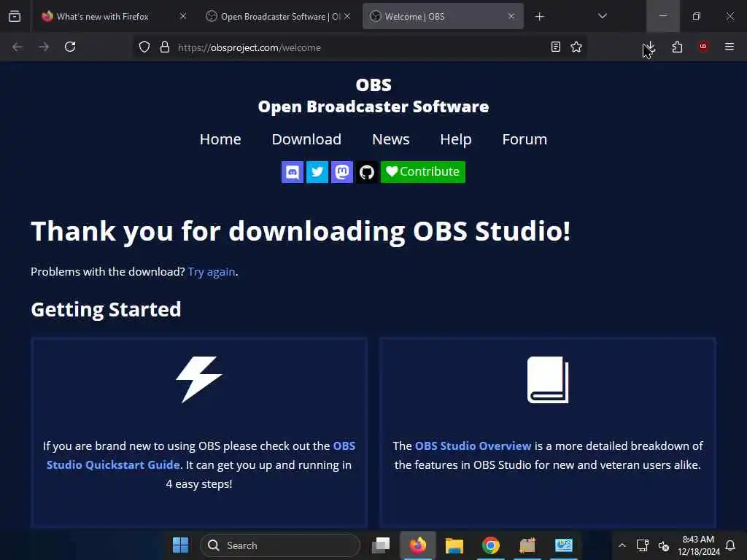Open the Help page link
Screen dimensions: 747x560
coord(456,139)
